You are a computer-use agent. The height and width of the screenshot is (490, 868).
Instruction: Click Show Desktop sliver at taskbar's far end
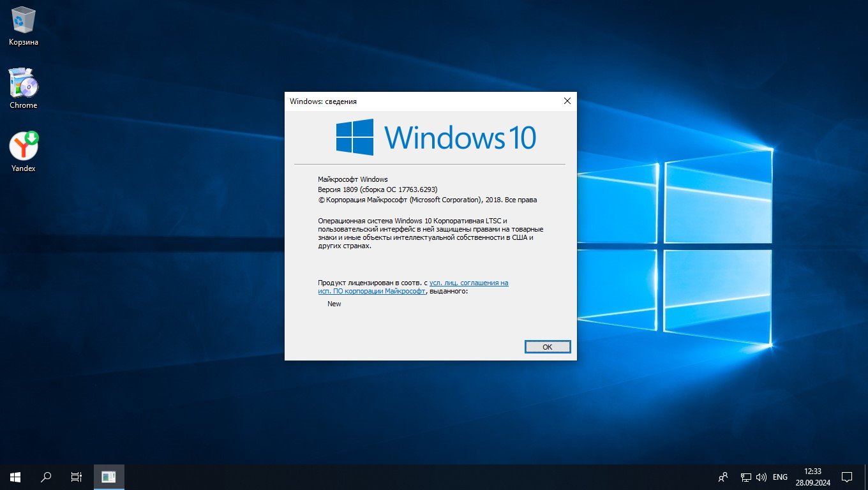[x=866, y=477]
